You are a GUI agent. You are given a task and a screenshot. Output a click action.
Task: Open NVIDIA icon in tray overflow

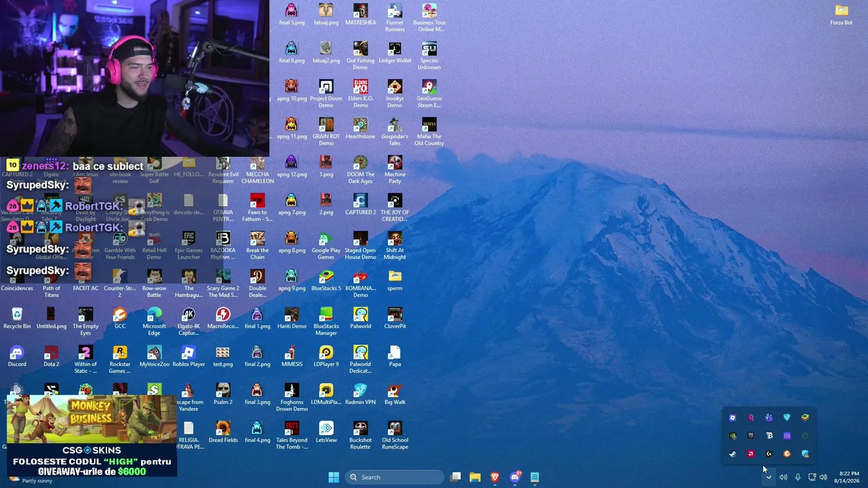click(x=732, y=436)
